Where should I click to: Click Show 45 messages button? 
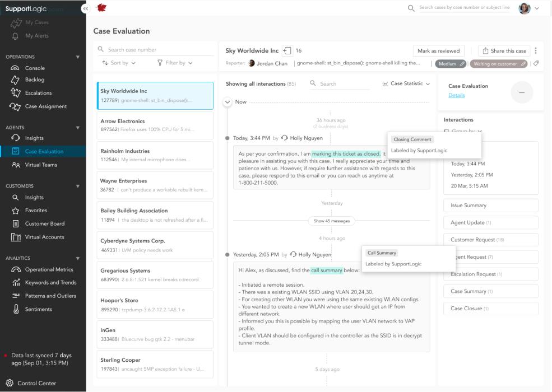(x=332, y=221)
